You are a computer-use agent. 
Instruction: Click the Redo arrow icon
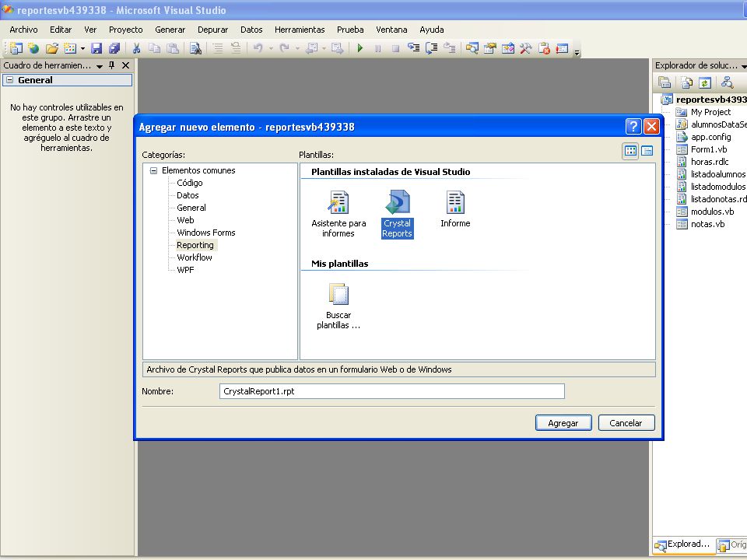coord(285,48)
